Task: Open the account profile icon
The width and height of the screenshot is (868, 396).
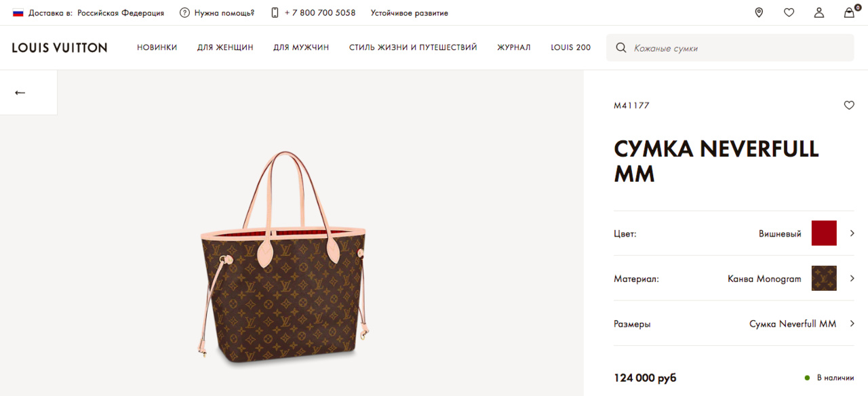Action: pos(819,13)
